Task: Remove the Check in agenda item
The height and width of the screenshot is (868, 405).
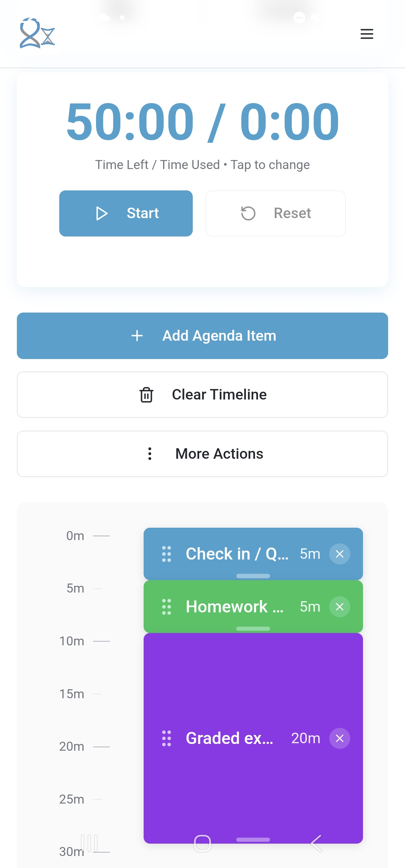Action: (x=339, y=554)
